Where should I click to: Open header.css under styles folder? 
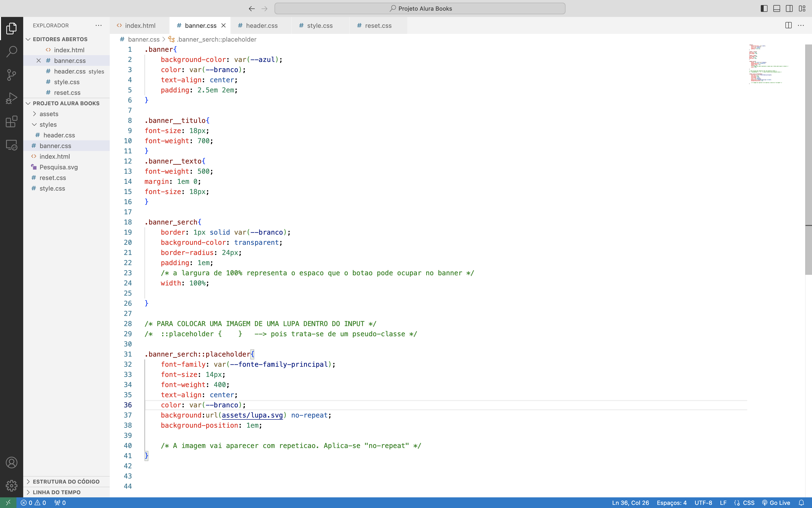66,135
